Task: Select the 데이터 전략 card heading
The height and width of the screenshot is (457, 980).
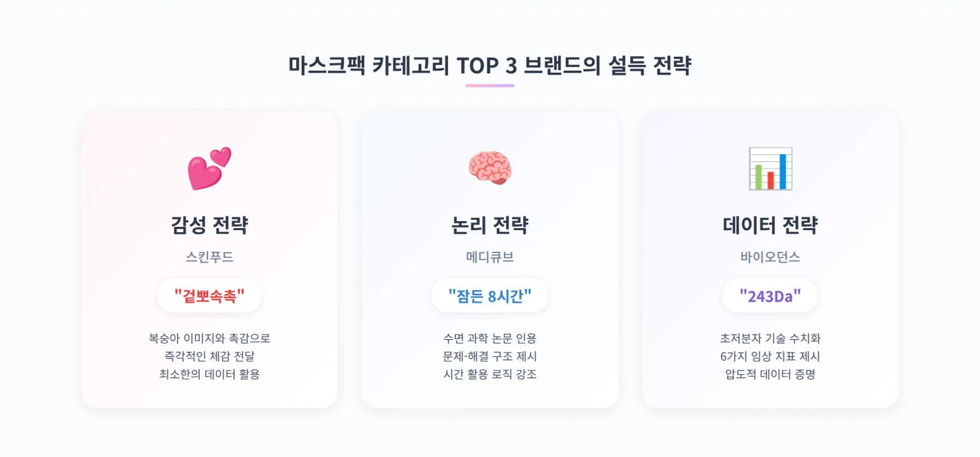Action: [x=770, y=225]
